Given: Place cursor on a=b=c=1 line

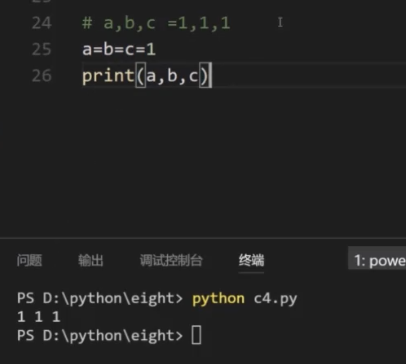Looking at the screenshot, I should (119, 49).
